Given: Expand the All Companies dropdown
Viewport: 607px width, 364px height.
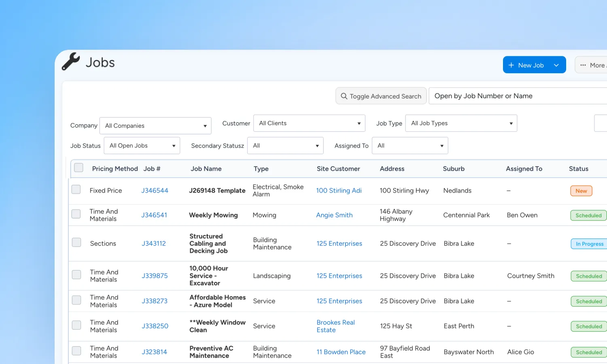Looking at the screenshot, I should click(155, 126).
